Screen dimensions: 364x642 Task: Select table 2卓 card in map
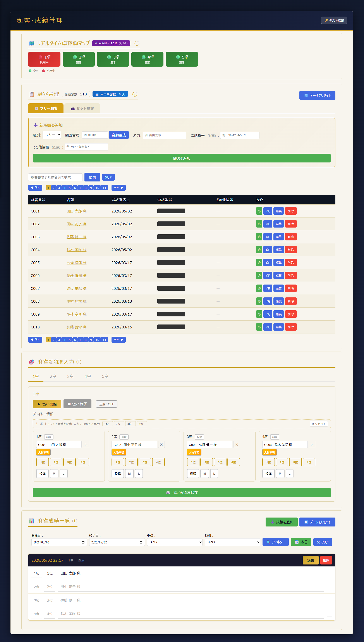coord(79,59)
